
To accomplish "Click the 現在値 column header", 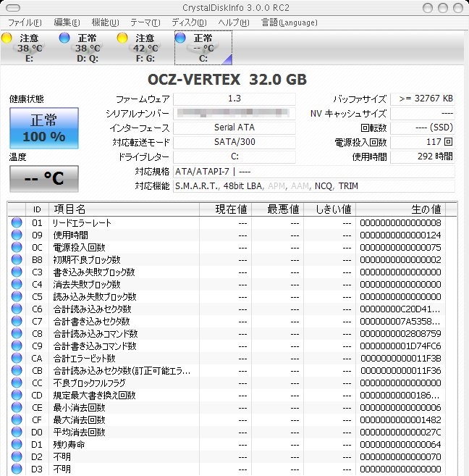I will tap(226, 209).
